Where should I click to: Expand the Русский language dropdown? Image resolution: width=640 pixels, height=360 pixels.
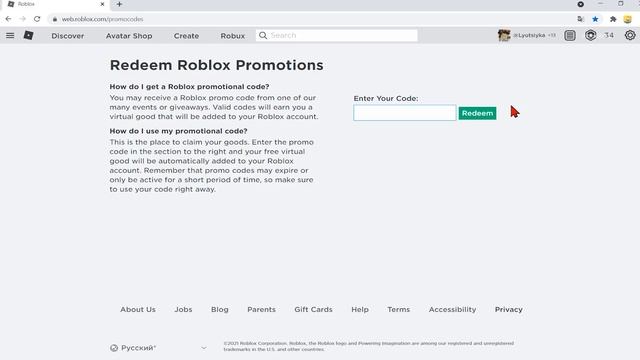coord(159,348)
